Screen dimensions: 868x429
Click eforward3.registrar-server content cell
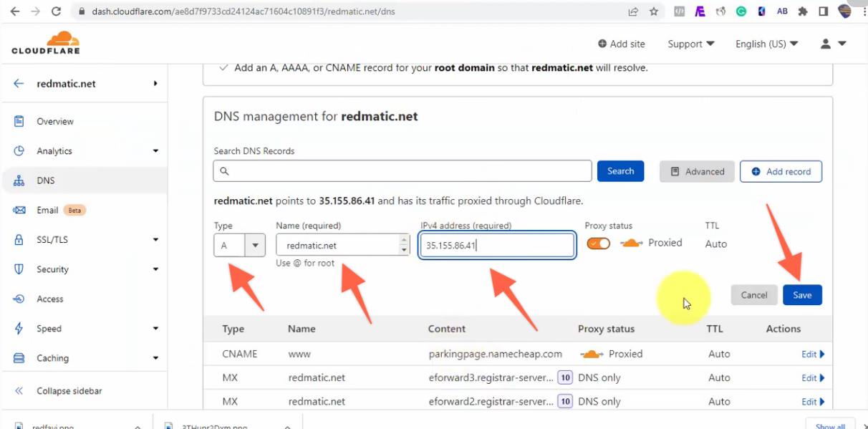pos(491,377)
